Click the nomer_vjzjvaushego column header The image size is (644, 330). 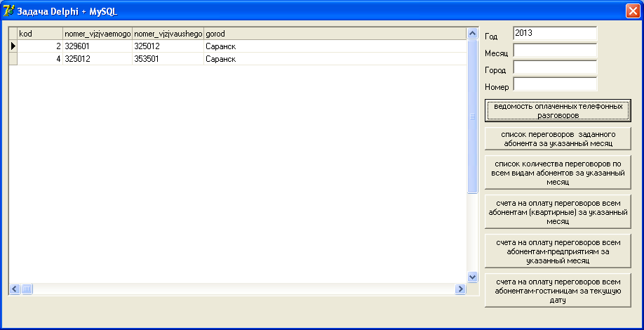168,34
